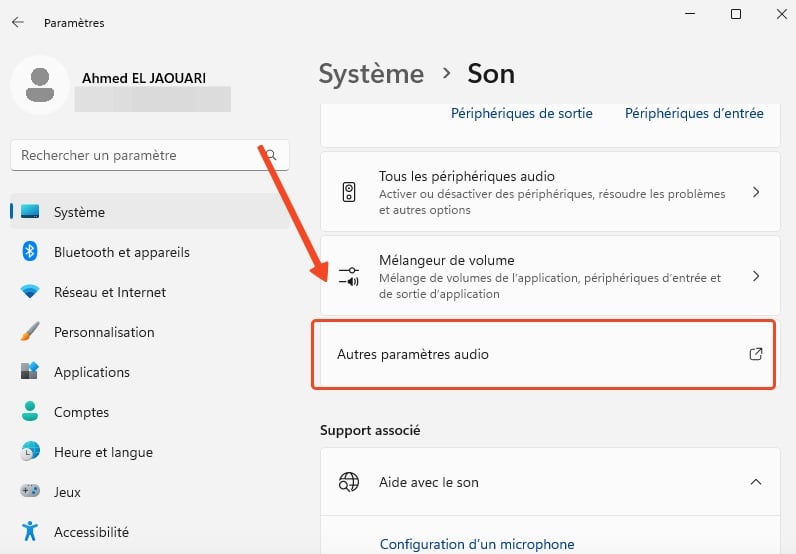This screenshot has width=796, height=554.
Task: Select the Heure et langue clock icon
Action: pos(30,451)
